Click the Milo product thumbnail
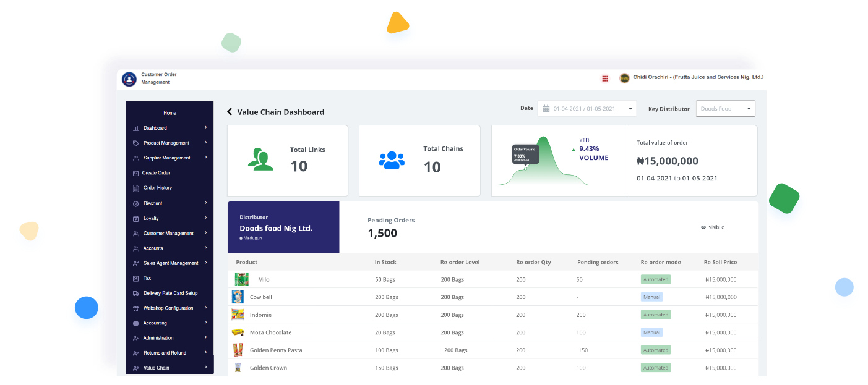 pyautogui.click(x=242, y=279)
